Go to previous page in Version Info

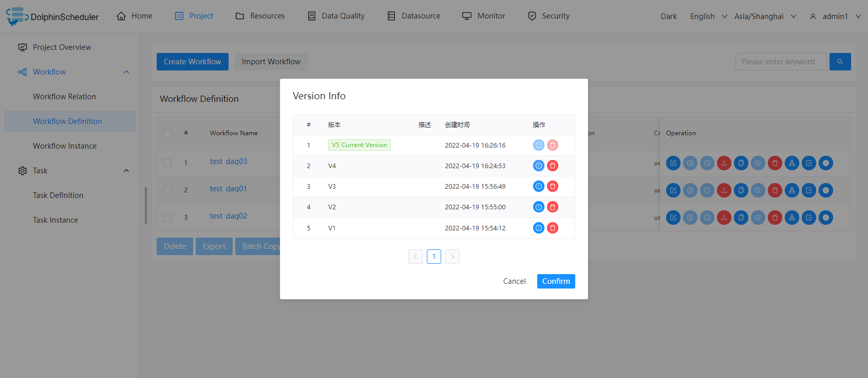tap(416, 257)
